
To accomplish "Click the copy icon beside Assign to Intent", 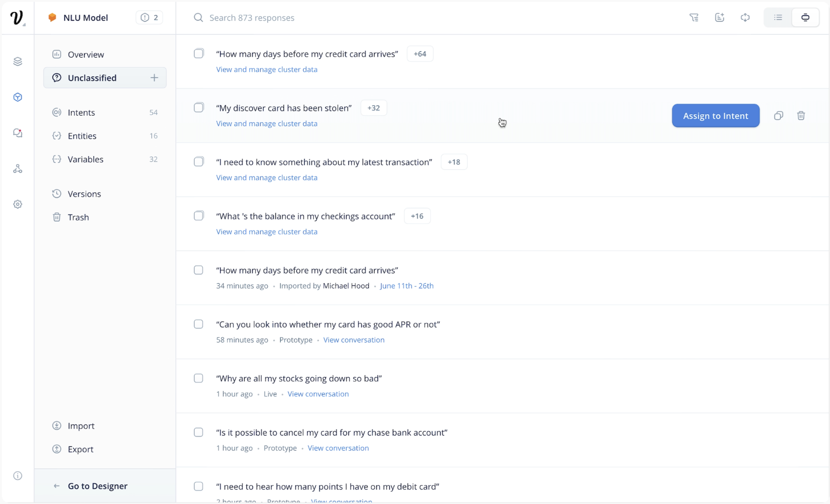I will coord(779,116).
